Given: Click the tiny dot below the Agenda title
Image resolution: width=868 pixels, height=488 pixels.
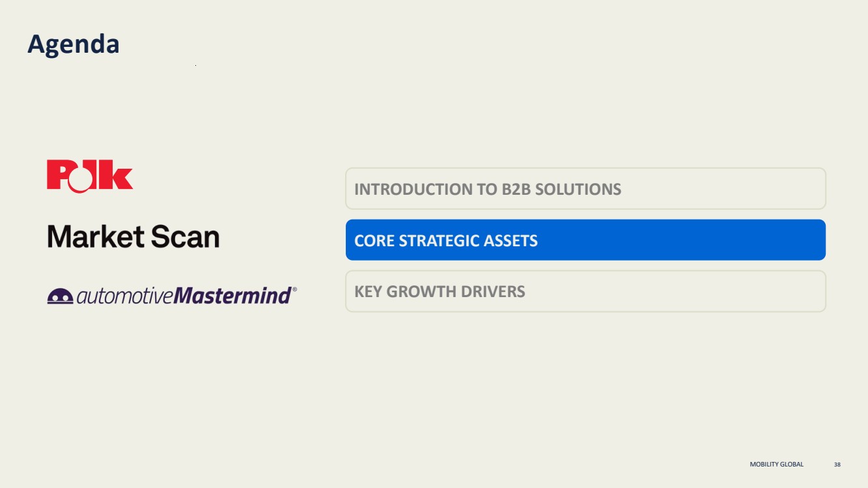Looking at the screenshot, I should [x=195, y=66].
